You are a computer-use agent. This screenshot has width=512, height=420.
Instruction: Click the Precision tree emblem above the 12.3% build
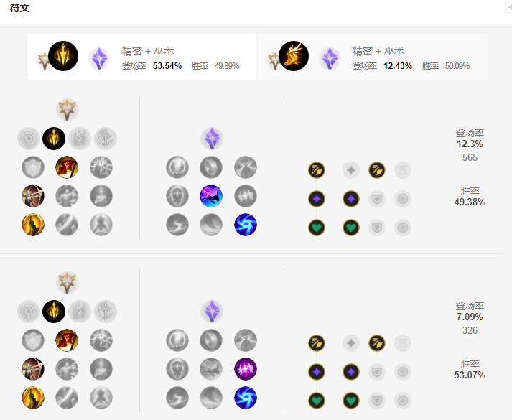tap(68, 110)
